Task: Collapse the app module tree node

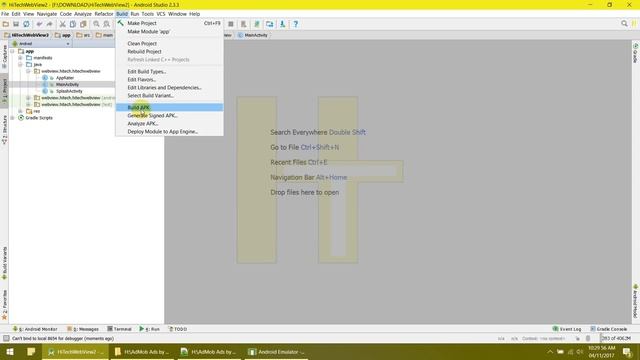Action: tap(13, 51)
